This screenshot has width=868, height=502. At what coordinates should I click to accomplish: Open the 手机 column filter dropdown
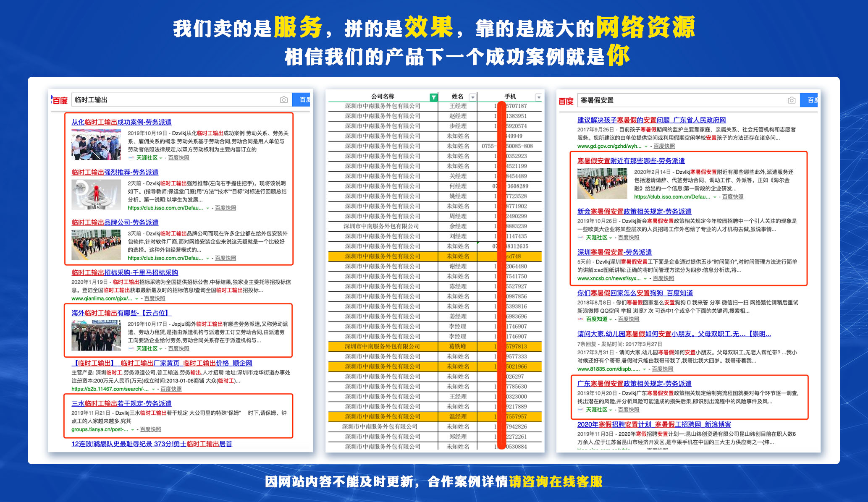538,97
